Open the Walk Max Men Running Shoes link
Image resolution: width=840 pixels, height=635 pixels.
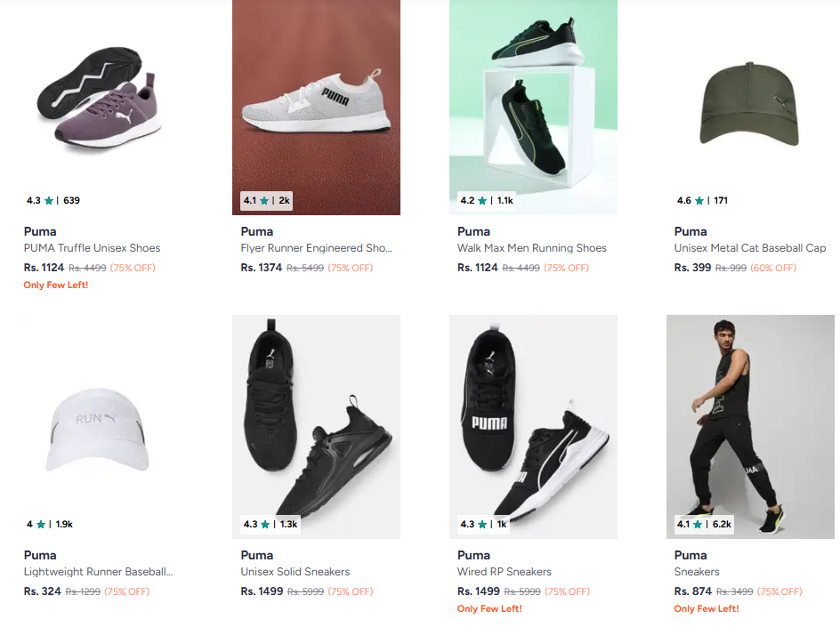tap(531, 248)
